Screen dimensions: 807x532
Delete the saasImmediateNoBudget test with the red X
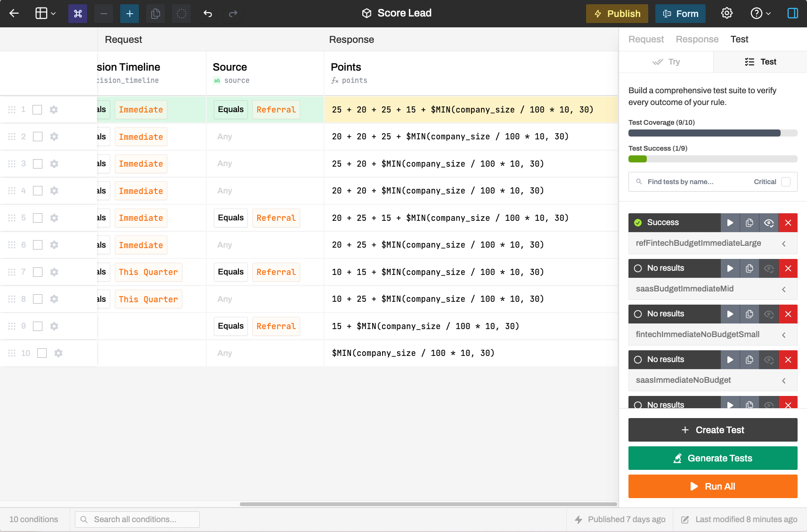(788, 359)
